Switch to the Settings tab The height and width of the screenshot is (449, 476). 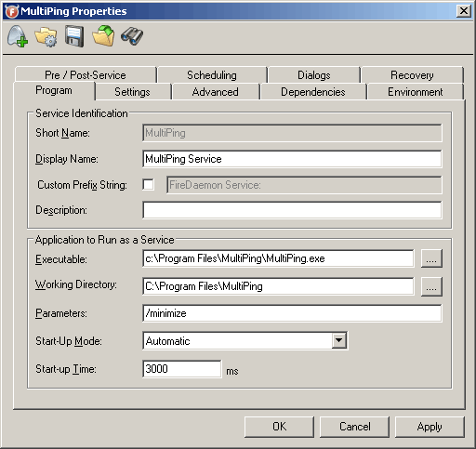pos(132,92)
